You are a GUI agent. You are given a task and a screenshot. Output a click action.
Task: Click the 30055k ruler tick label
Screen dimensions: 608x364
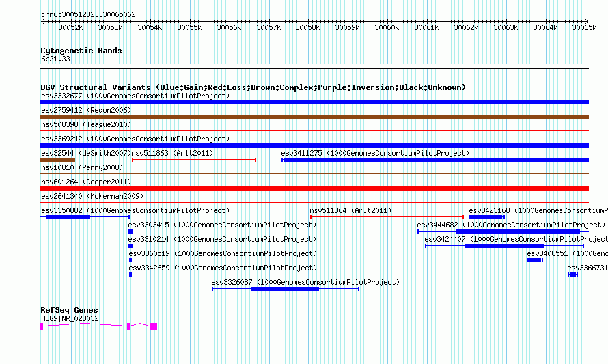pyautogui.click(x=189, y=27)
